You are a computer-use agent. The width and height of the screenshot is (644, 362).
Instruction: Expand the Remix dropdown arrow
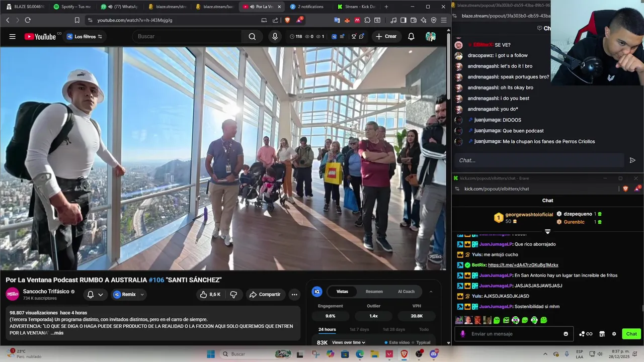point(142,295)
